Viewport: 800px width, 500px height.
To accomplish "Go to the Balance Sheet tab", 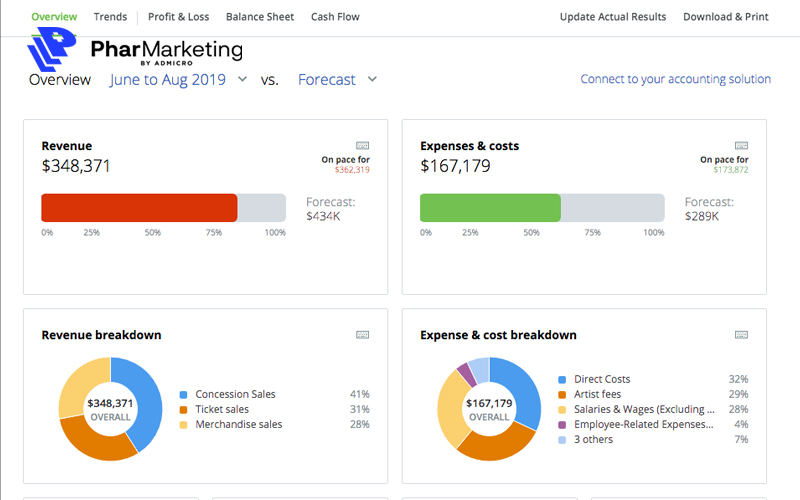I will (x=260, y=17).
